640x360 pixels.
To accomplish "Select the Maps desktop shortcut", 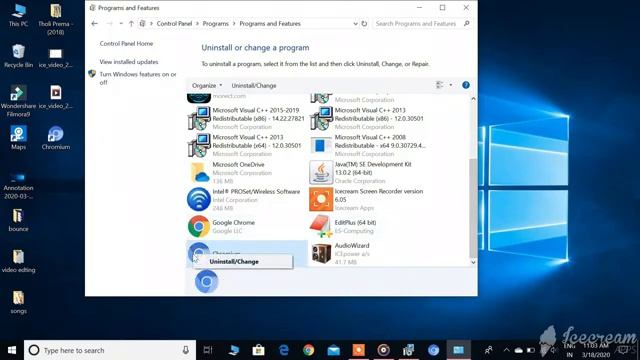I will tap(18, 138).
